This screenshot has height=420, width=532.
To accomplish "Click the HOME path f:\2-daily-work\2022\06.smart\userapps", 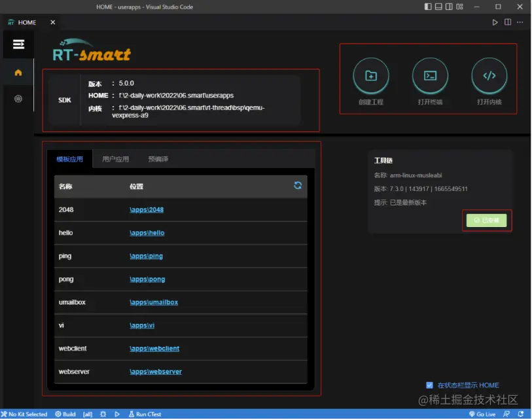I will tap(176, 96).
